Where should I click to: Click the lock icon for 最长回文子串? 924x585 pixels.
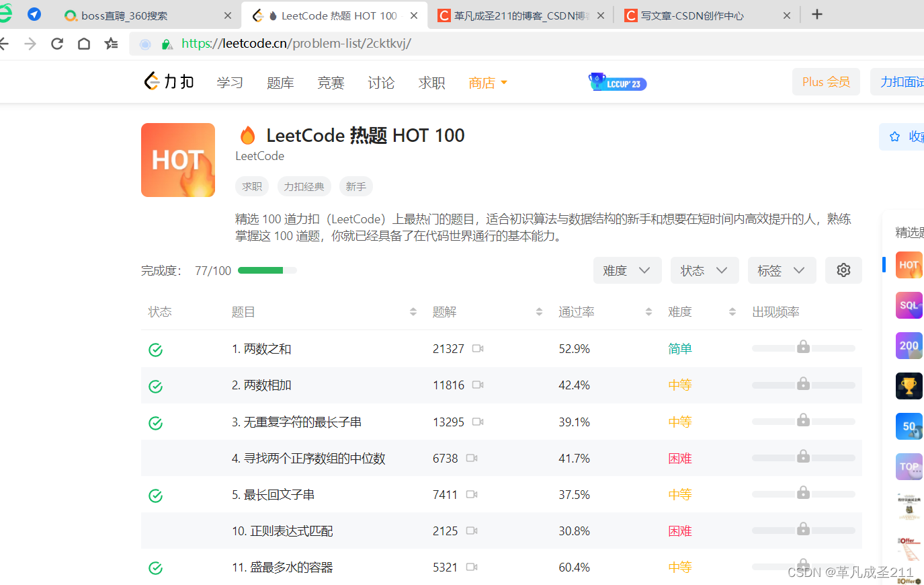(x=803, y=493)
